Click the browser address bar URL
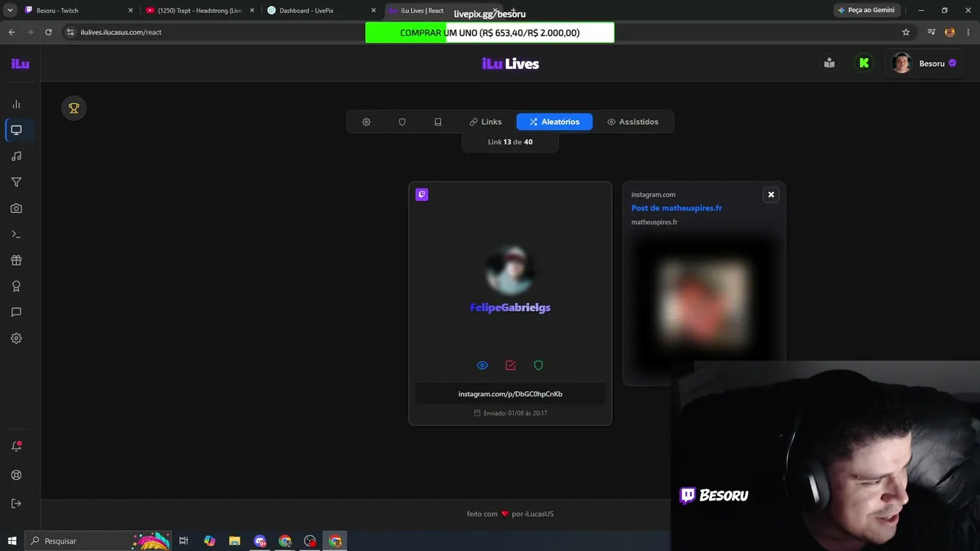The image size is (980, 551). [x=121, y=32]
